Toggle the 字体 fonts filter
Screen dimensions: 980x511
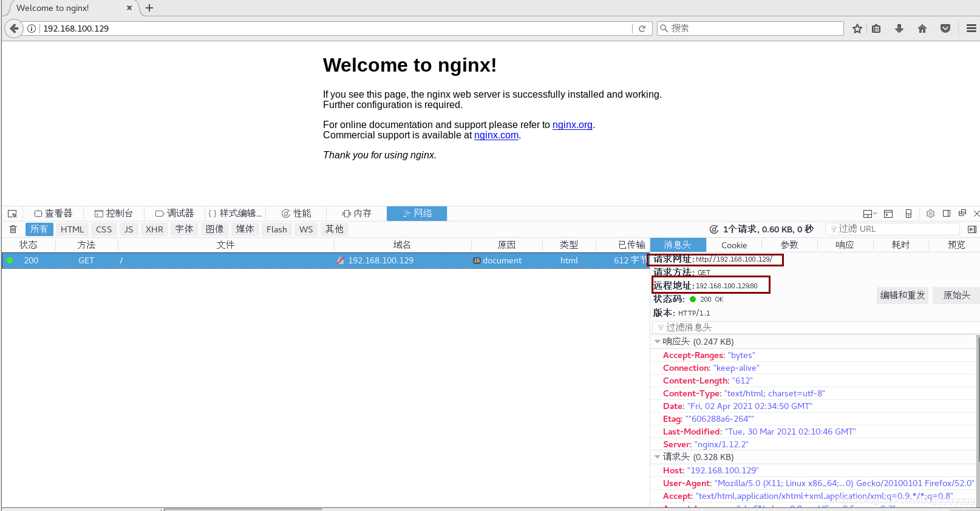pos(184,229)
